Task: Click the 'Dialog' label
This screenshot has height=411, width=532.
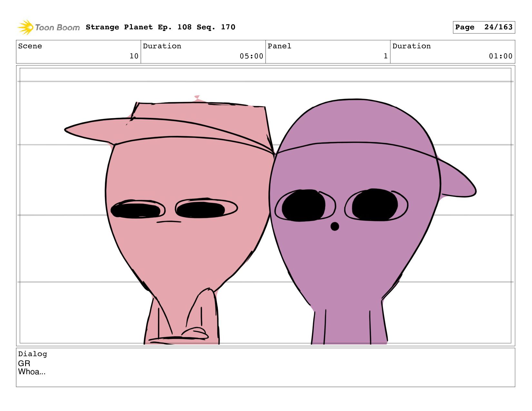Action: tap(33, 354)
